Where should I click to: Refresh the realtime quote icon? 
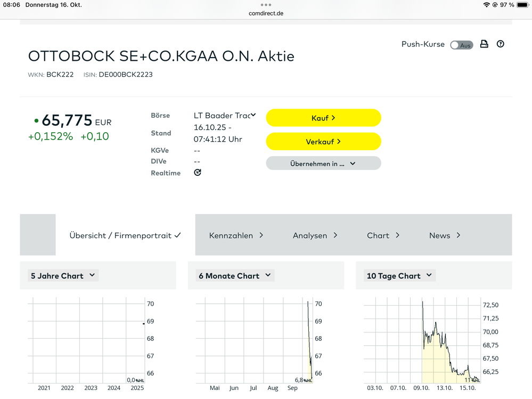pos(198,173)
